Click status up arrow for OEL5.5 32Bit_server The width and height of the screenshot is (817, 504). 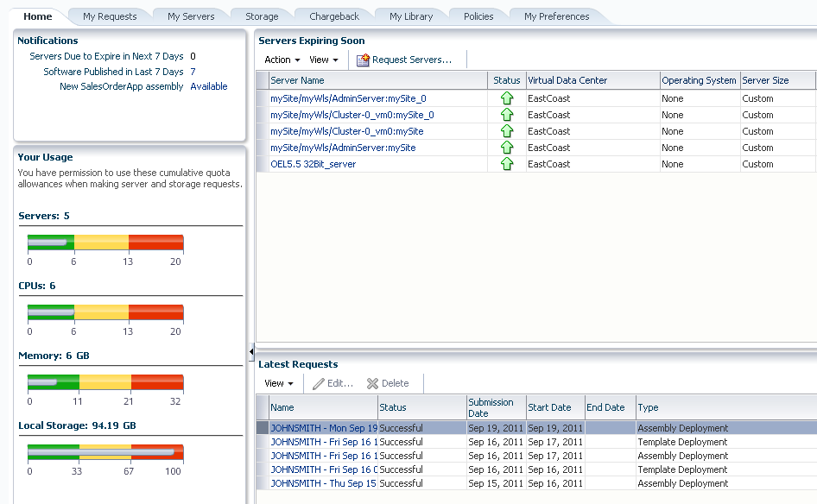507,164
